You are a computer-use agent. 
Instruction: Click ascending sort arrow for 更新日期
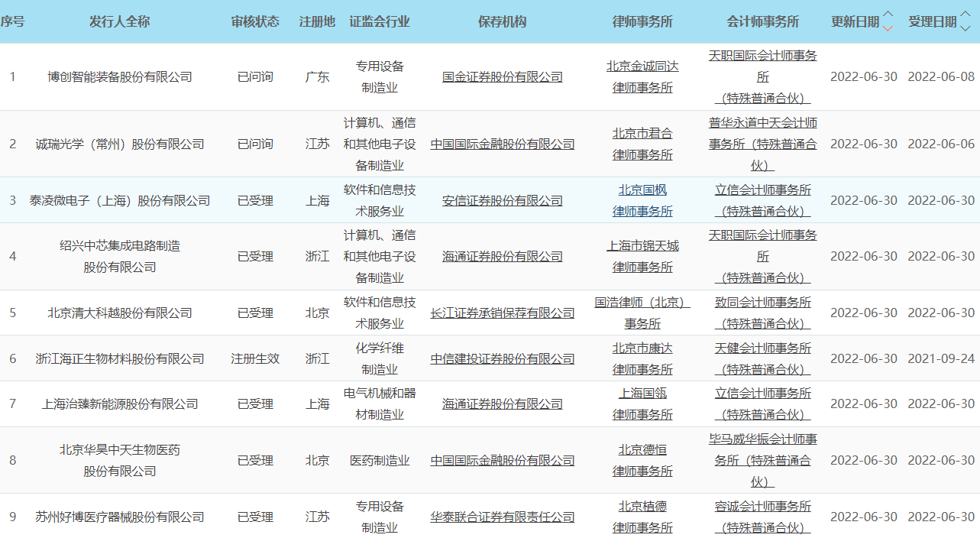[x=888, y=15]
